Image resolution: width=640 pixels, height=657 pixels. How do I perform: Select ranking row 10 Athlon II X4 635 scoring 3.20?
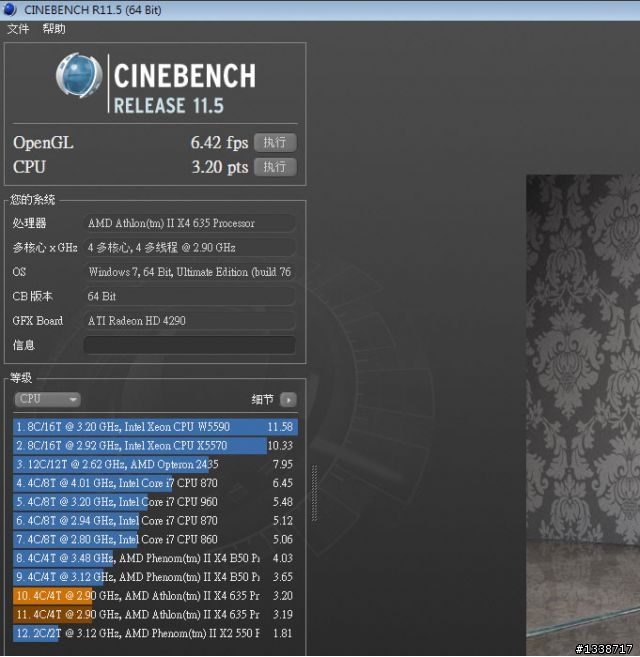155,596
